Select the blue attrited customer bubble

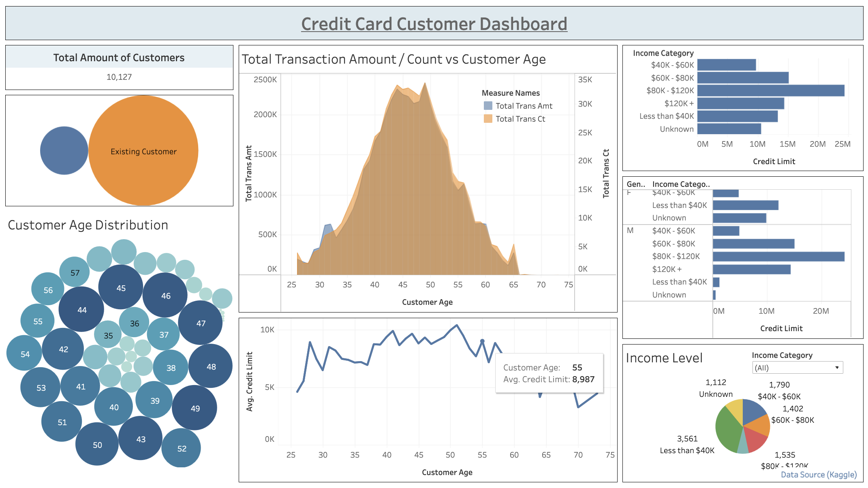tap(64, 150)
